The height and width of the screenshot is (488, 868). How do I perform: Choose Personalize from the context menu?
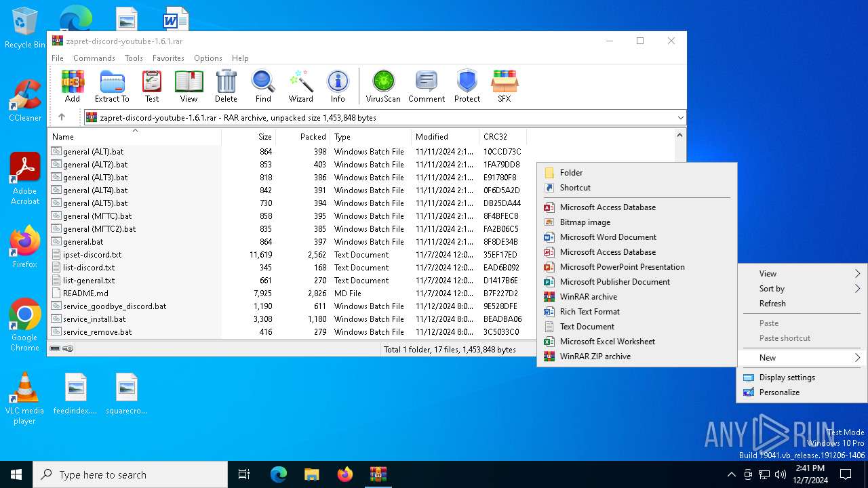[802, 392]
